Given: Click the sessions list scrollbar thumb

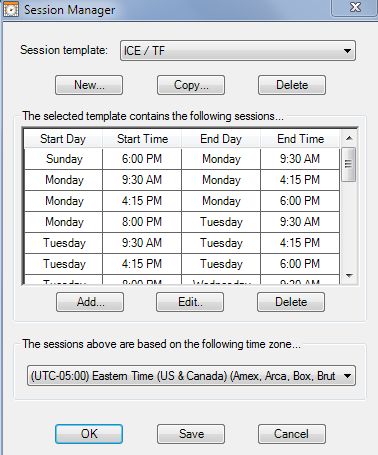Looking at the screenshot, I should pyautogui.click(x=349, y=164).
